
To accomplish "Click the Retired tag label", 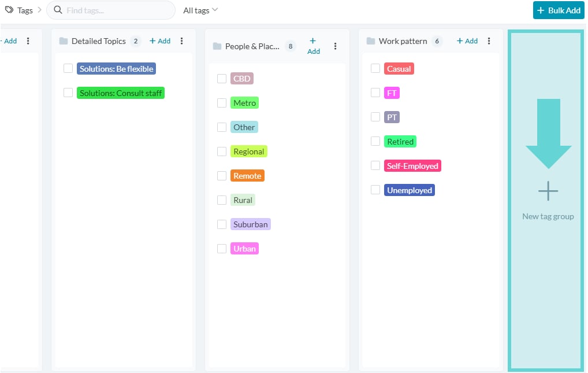I will [x=400, y=142].
